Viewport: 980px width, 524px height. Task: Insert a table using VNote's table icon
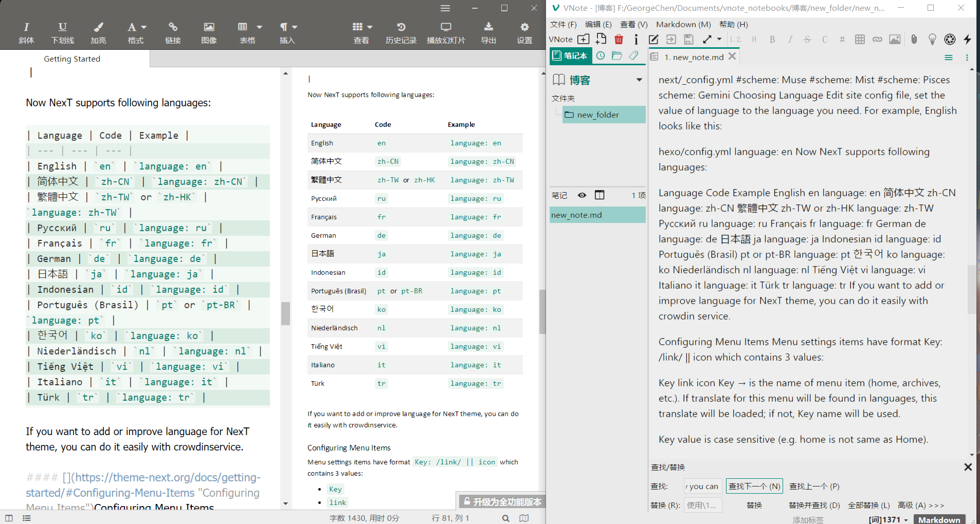coord(860,39)
